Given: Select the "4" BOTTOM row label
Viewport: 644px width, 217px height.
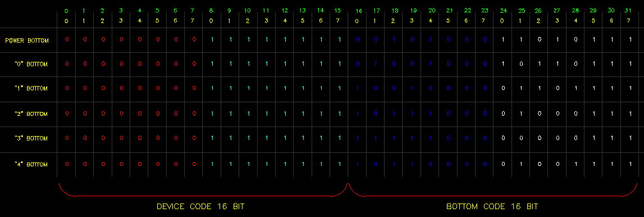Looking at the screenshot, I should click(x=31, y=164).
